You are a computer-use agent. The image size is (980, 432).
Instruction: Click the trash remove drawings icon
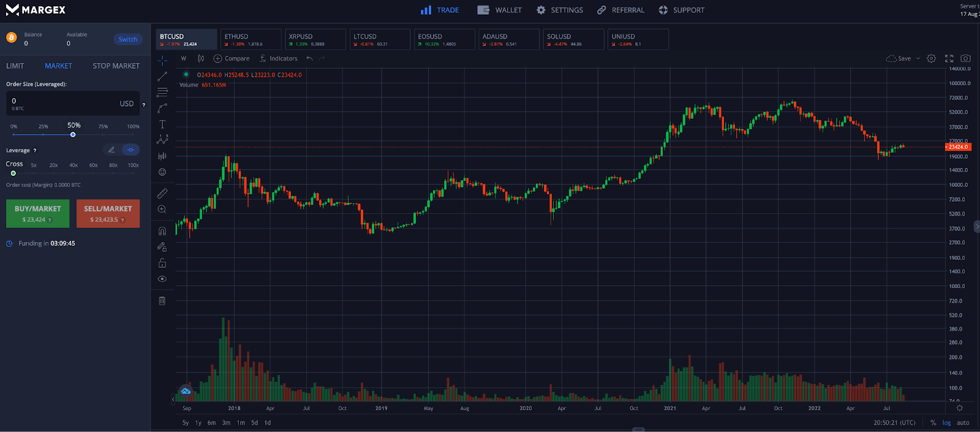(x=162, y=301)
